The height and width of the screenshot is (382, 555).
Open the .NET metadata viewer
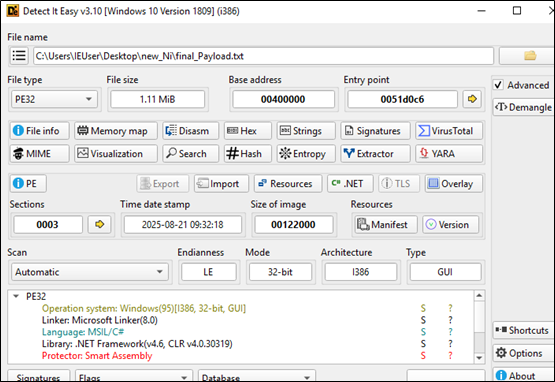click(350, 183)
